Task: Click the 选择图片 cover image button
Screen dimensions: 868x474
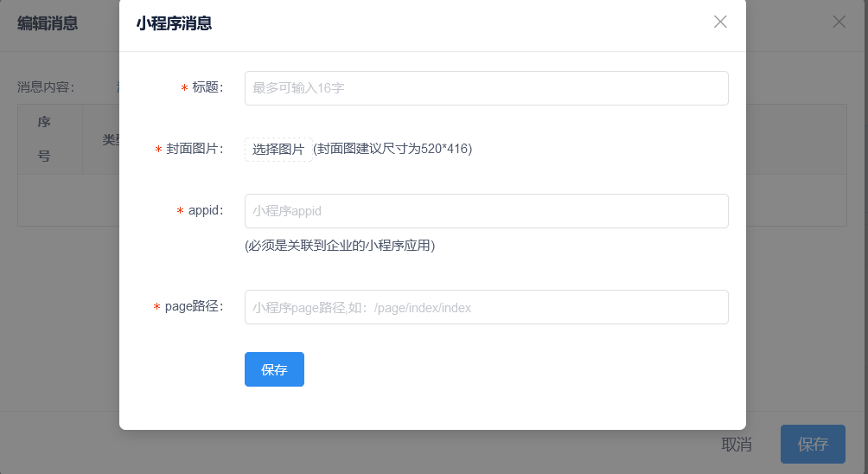Action: tap(278, 150)
